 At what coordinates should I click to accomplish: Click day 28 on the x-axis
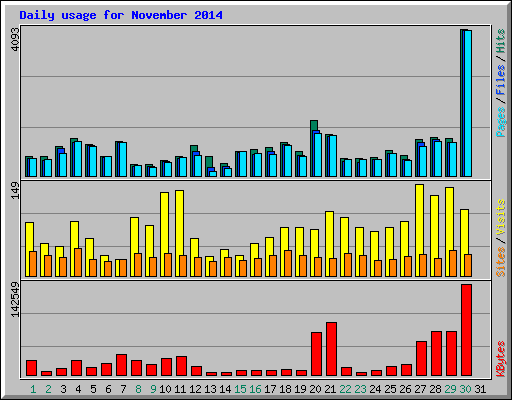click(435, 389)
